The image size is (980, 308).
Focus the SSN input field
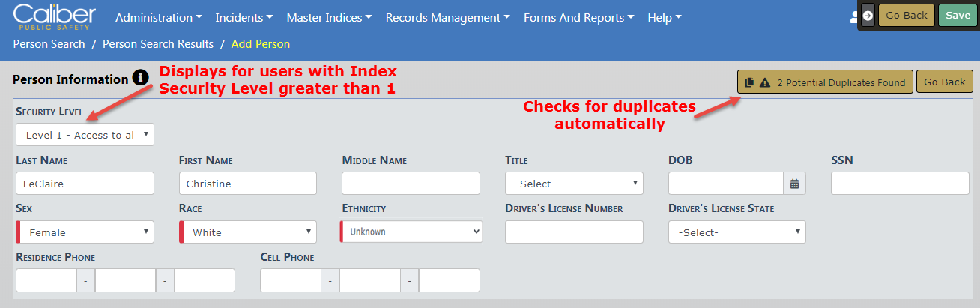point(900,184)
